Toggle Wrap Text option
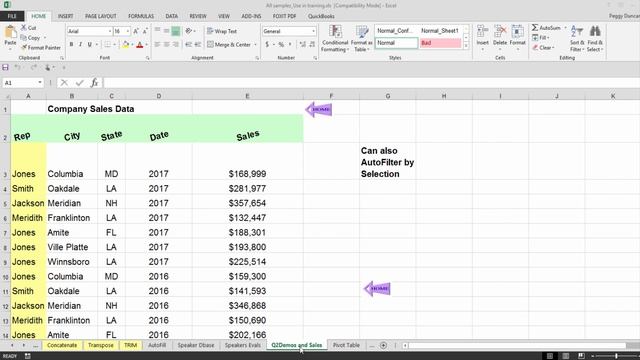Viewport: 640px width, 360px height. pyautogui.click(x=222, y=31)
